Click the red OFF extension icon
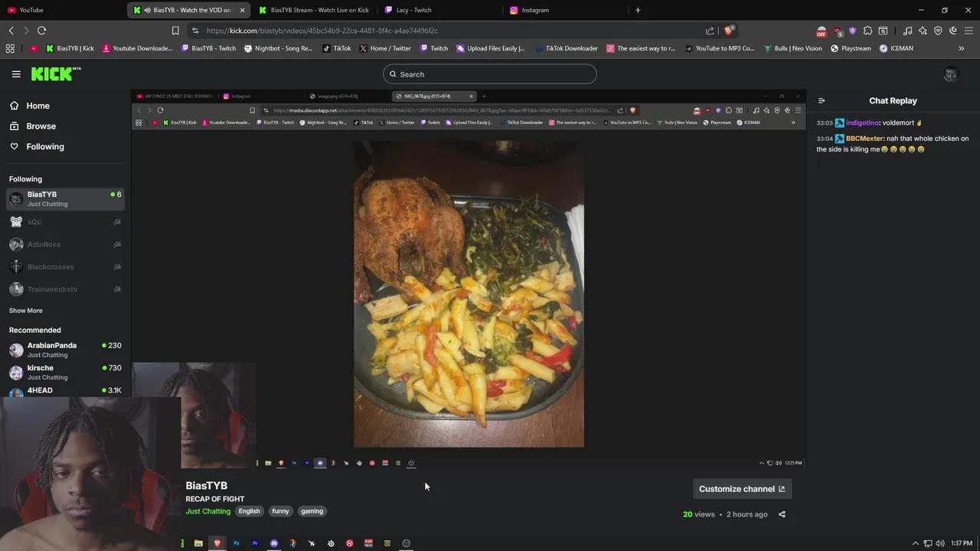This screenshot has width=980, height=551. (x=822, y=31)
